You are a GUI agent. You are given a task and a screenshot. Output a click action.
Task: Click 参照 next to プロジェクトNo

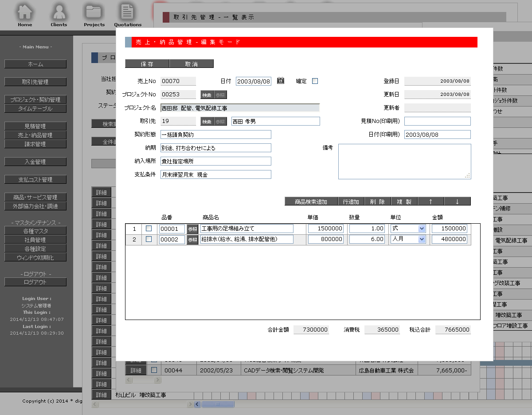pyautogui.click(x=220, y=95)
